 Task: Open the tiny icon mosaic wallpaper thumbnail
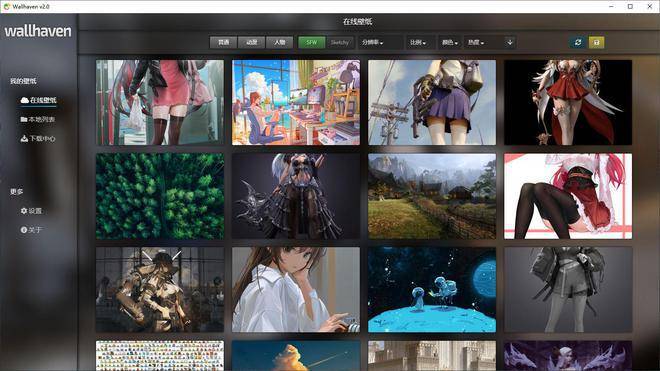pos(160,356)
